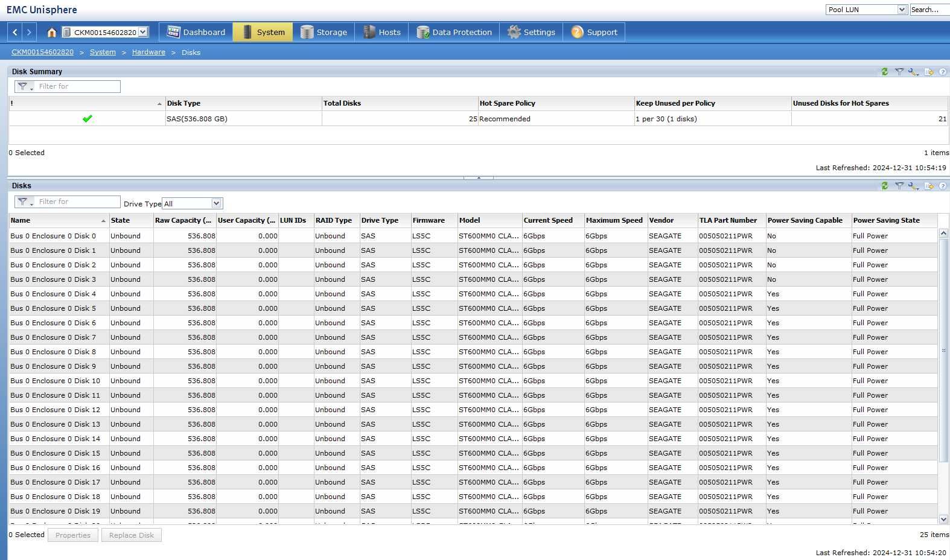This screenshot has height=560, width=950.
Task: Sort by Model column header
Action: (x=489, y=220)
